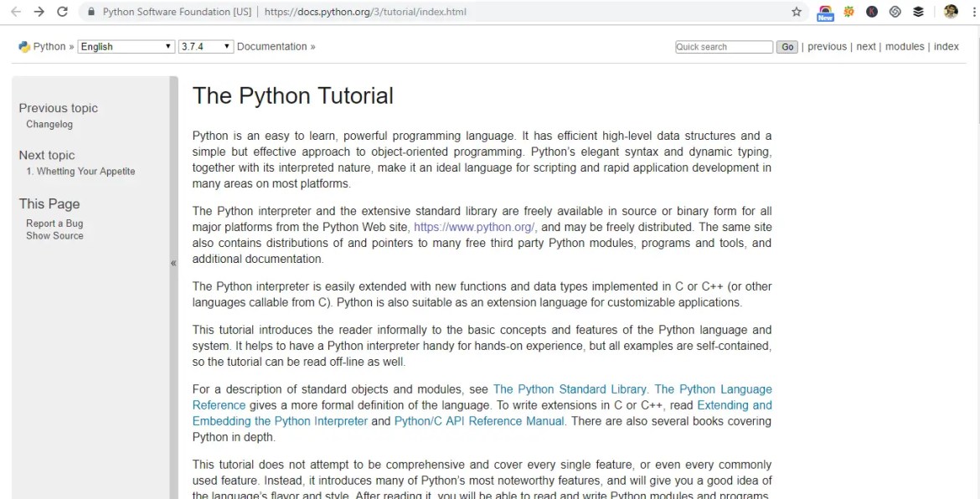980x499 pixels.
Task: Click the spiral circle extension icon
Action: (895, 12)
